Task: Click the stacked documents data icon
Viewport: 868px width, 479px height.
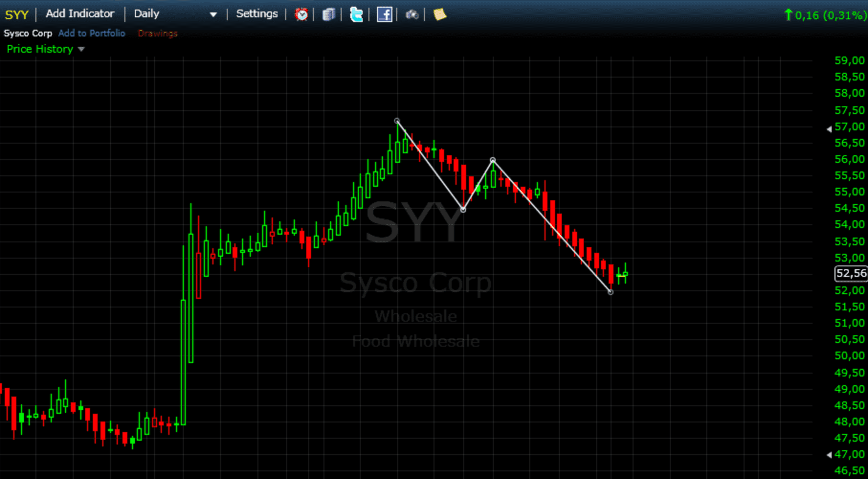Action: coord(329,14)
